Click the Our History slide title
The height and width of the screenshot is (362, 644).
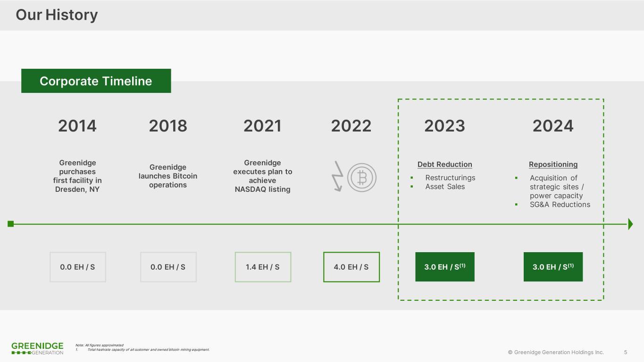tap(57, 15)
